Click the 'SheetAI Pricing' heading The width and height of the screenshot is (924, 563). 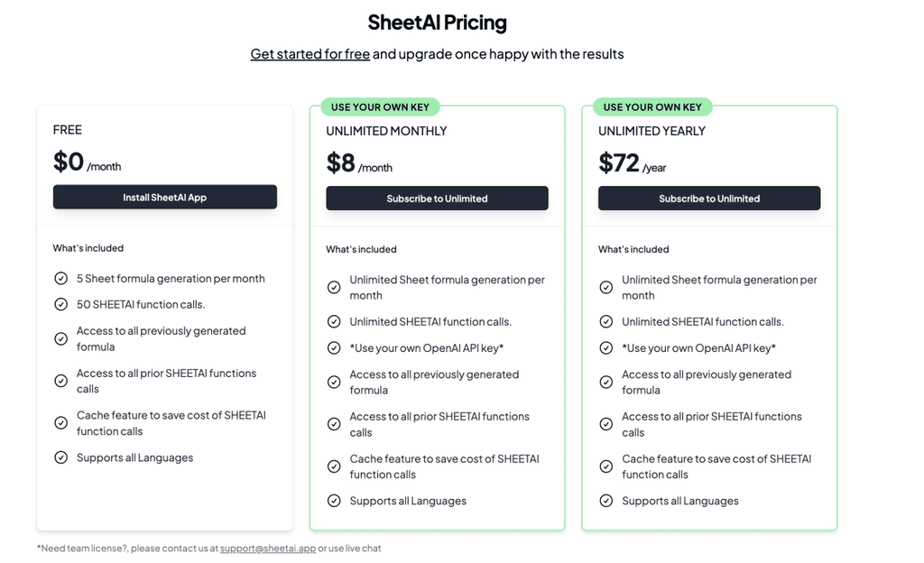point(437,23)
